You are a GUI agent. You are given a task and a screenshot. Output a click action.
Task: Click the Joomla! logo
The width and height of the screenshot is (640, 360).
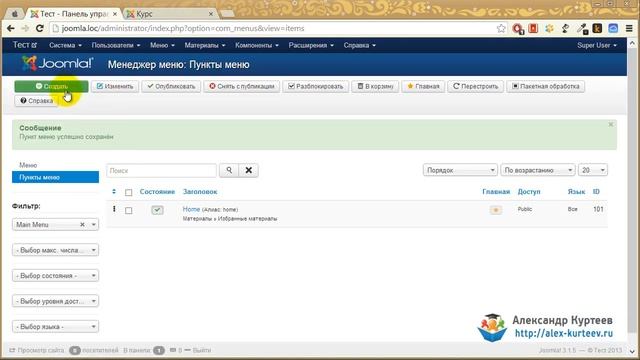click(x=58, y=64)
